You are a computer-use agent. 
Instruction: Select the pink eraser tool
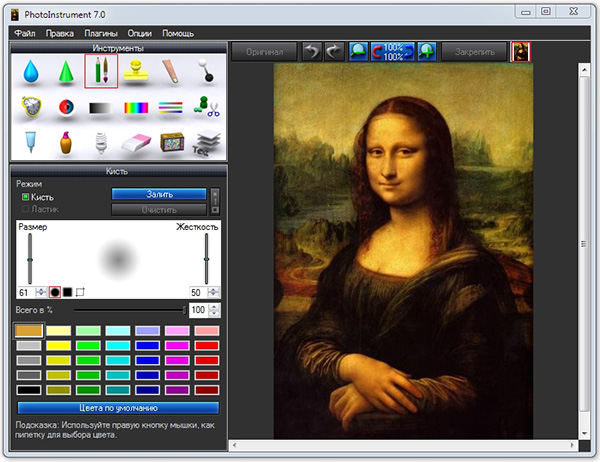click(136, 142)
